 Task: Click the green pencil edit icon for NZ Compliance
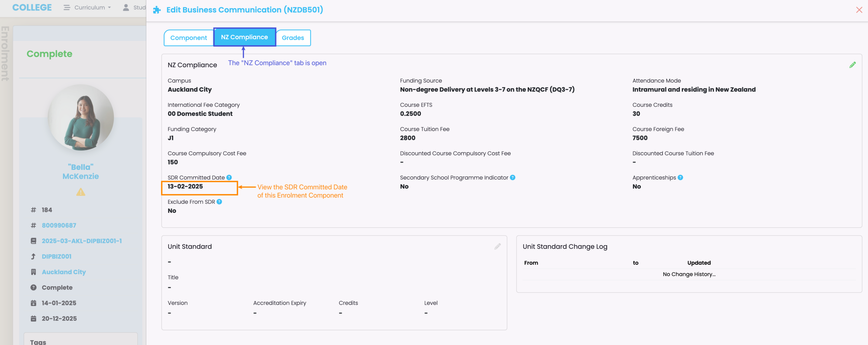(852, 65)
